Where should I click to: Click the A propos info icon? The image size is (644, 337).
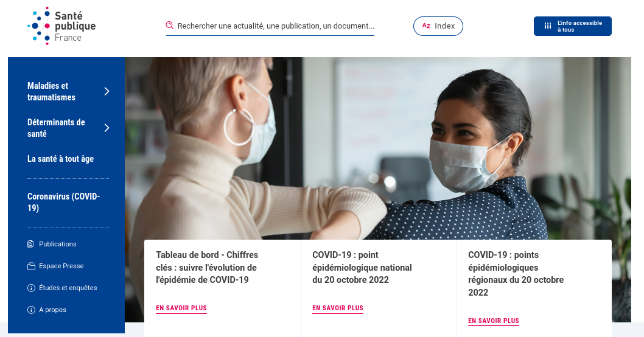click(31, 310)
